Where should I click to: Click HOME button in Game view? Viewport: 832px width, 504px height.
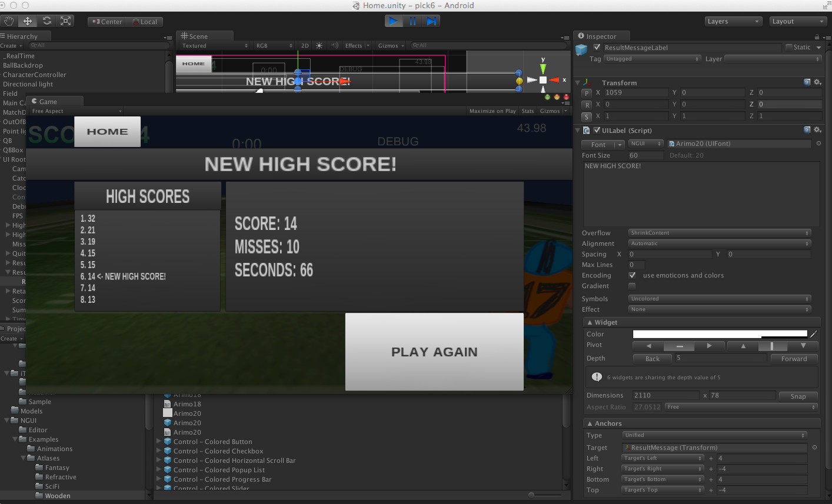point(107,132)
